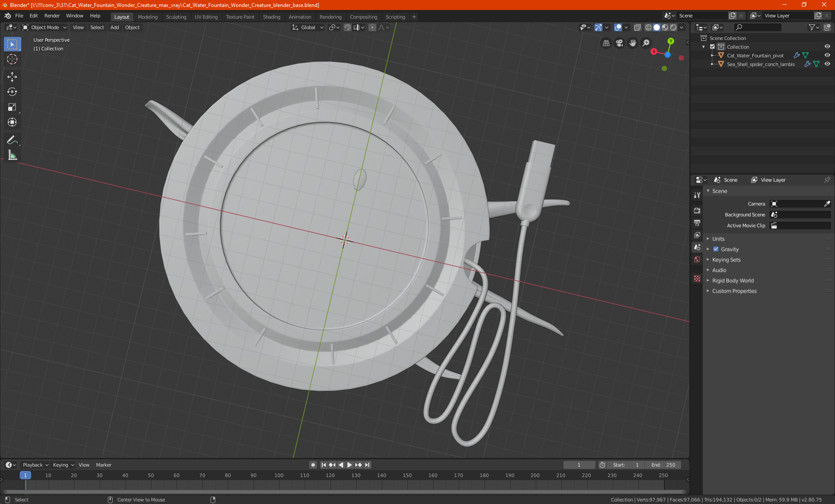Viewport: 835px width, 504px height.
Task: Pick the Measure ruler tool
Action: click(12, 155)
